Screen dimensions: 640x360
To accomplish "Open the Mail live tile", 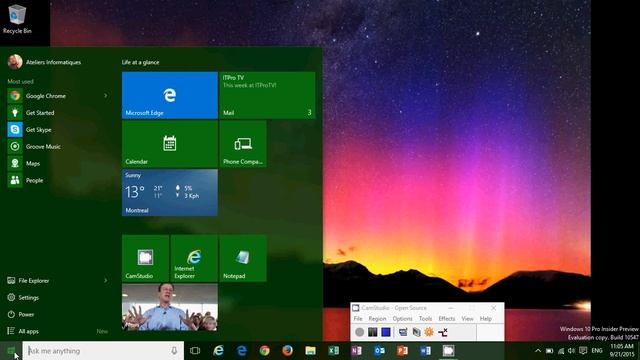I will click(267, 95).
